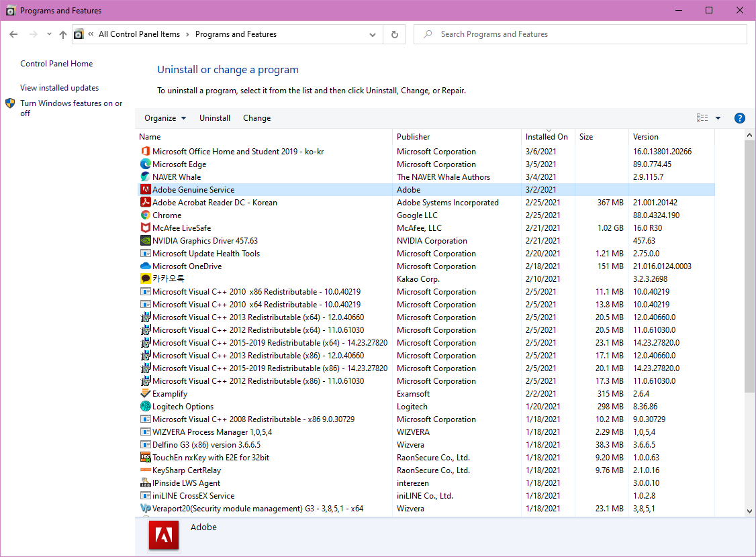Select Microsoft Visual C++ 2008 Redistributable row
Screen dimensions: 756x557
pos(425,419)
